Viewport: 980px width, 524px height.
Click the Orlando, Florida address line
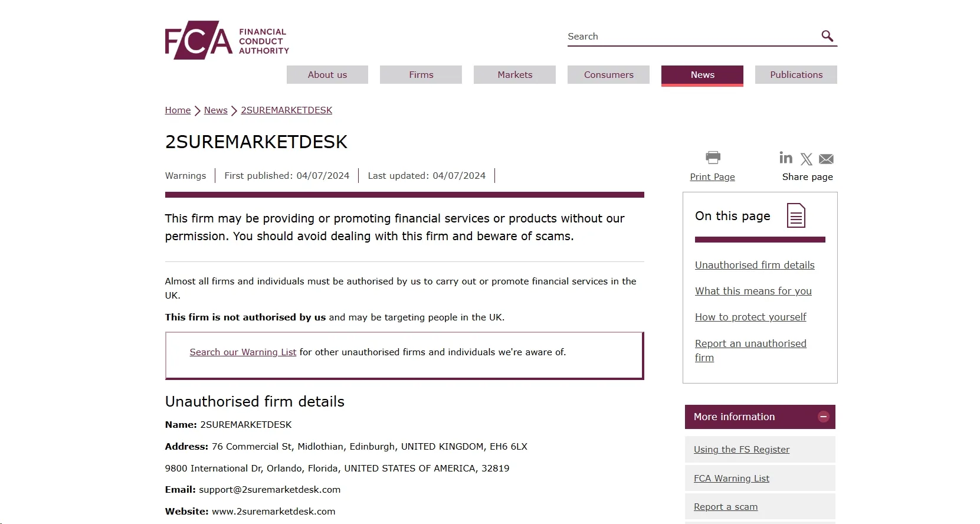[x=337, y=469]
